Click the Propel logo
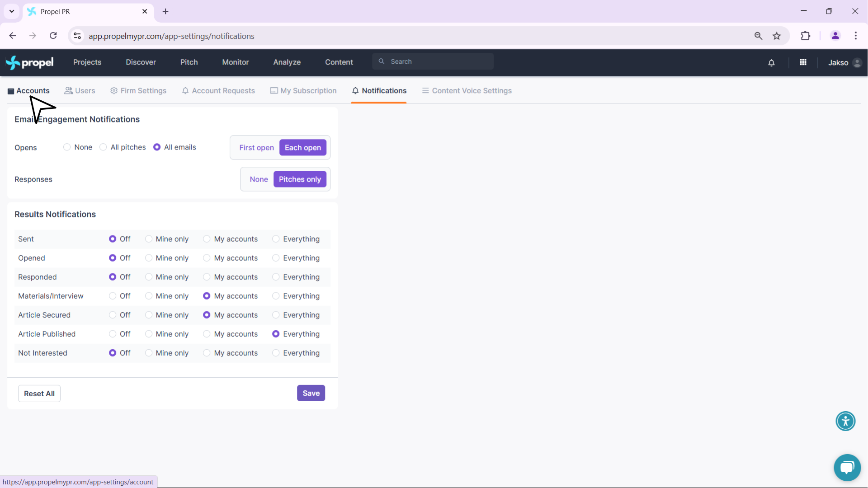This screenshot has width=868, height=488. point(29,62)
